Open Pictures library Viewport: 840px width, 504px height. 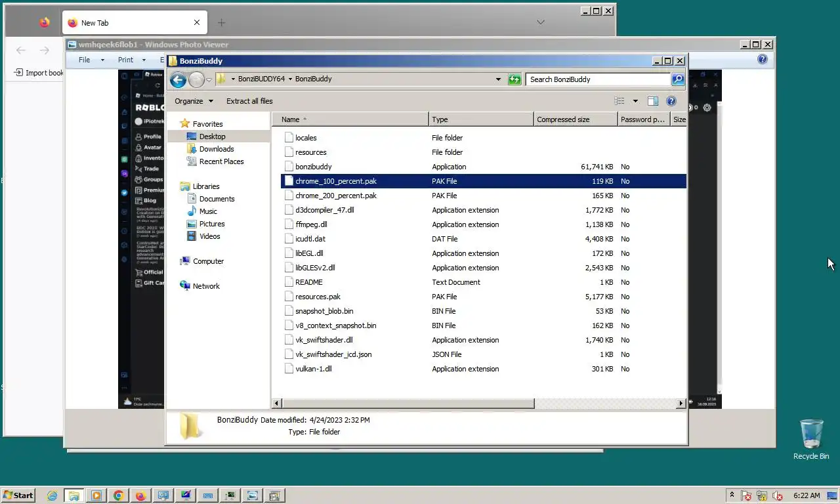pyautogui.click(x=212, y=224)
